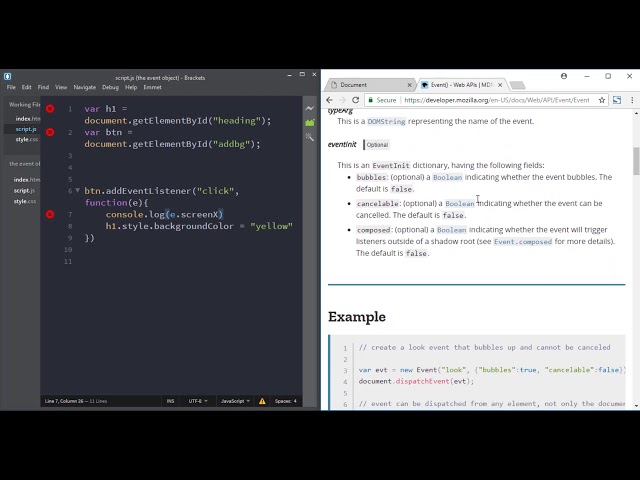Click the magic wand Emmet icon in Brackets sidebar

pos(310,137)
